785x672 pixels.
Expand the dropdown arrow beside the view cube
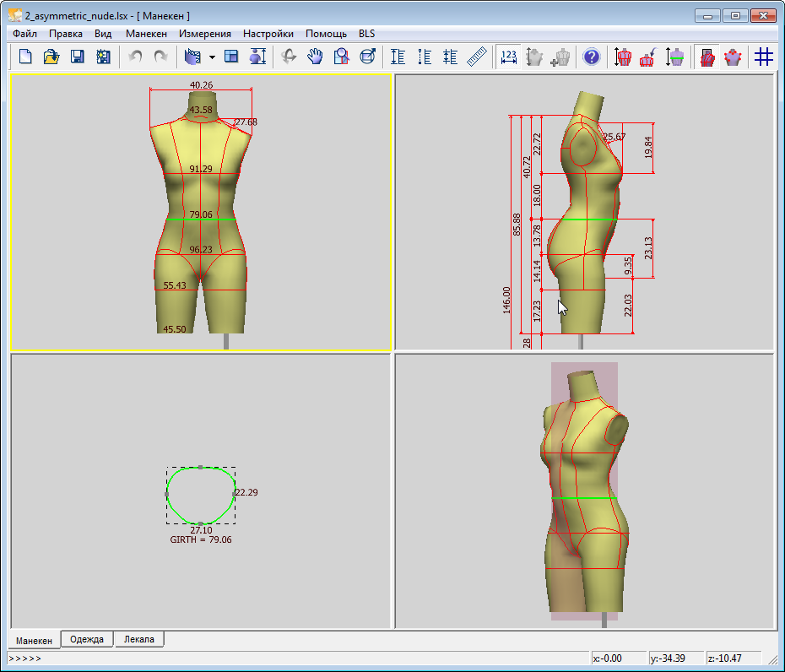tap(212, 57)
